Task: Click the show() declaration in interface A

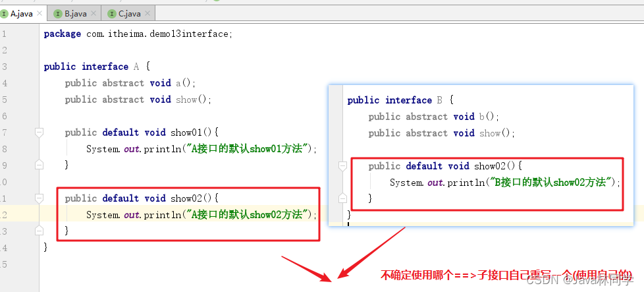Action: pyautogui.click(x=138, y=100)
